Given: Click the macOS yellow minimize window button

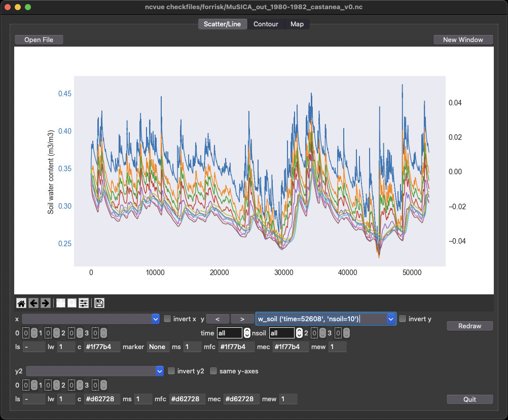Looking at the screenshot, I should pos(18,7).
